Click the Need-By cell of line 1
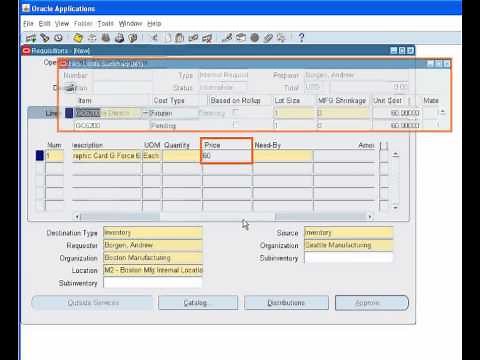The width and height of the screenshot is (480, 360). 283,156
